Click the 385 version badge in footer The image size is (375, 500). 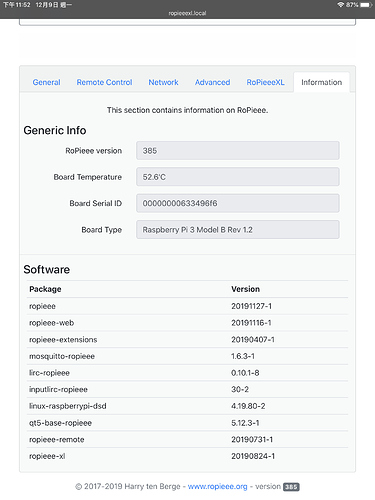tap(291, 487)
